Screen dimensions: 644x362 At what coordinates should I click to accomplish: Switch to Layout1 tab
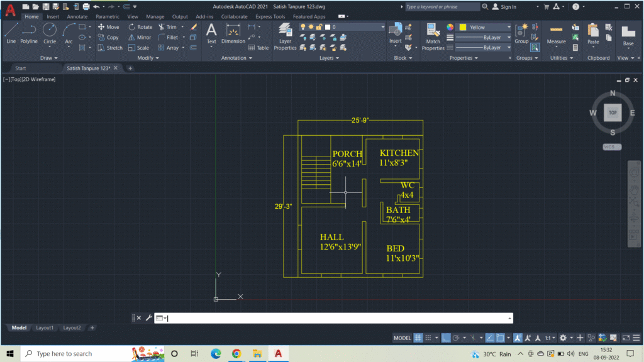tap(45, 327)
